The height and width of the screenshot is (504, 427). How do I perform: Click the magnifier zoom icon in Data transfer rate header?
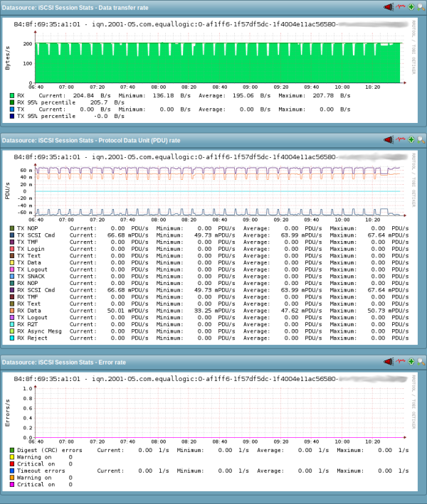pyautogui.click(x=421, y=6)
